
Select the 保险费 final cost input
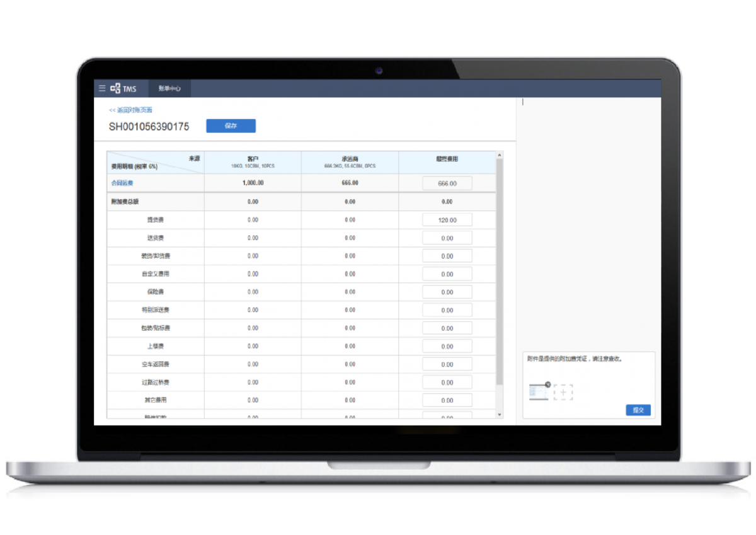(x=447, y=292)
